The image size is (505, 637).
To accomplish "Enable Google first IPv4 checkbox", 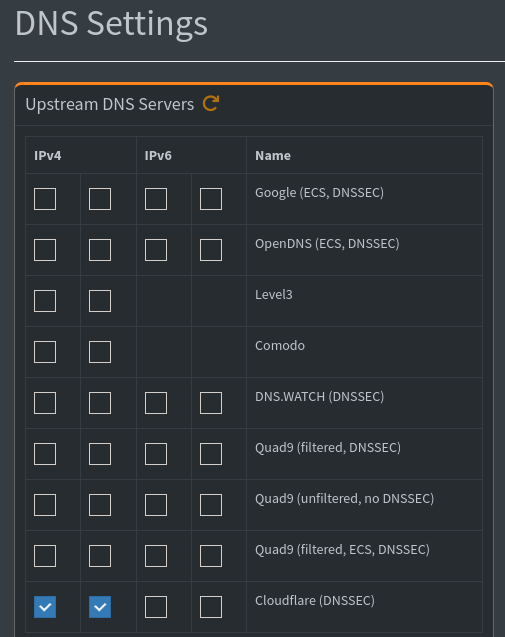I will coord(45,199).
